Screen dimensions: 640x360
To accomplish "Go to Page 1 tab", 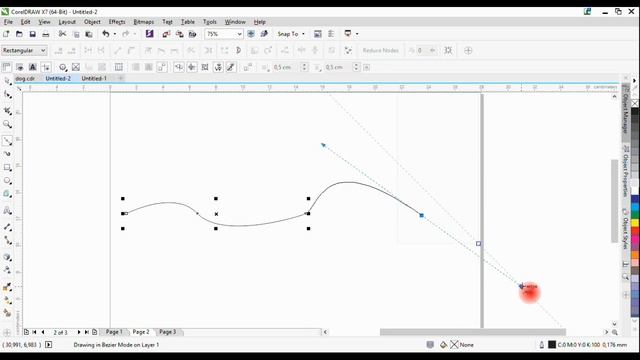I will [114, 332].
